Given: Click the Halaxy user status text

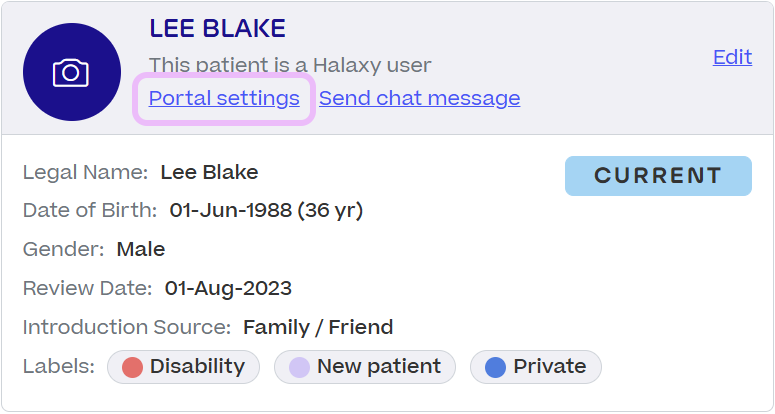Looking at the screenshot, I should 289,65.
